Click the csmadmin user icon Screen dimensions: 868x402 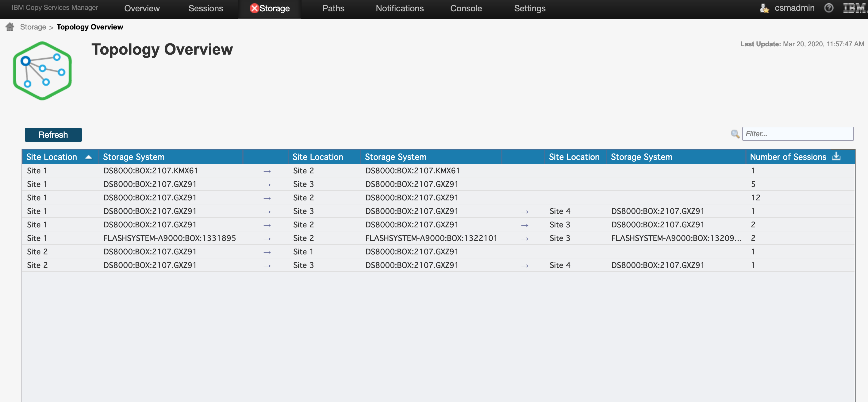764,8
